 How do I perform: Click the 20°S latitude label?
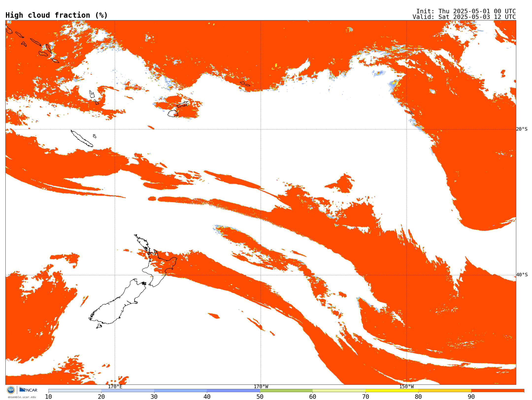click(522, 129)
